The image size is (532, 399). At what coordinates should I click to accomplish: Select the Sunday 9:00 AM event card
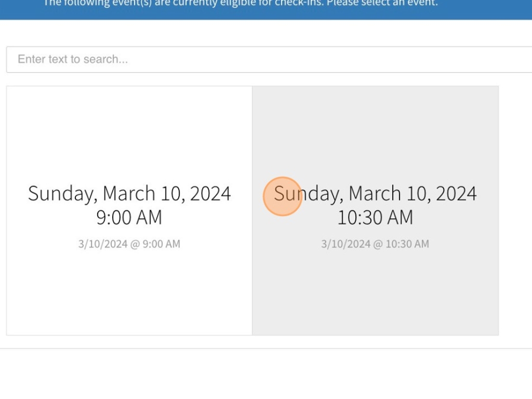[129, 210]
